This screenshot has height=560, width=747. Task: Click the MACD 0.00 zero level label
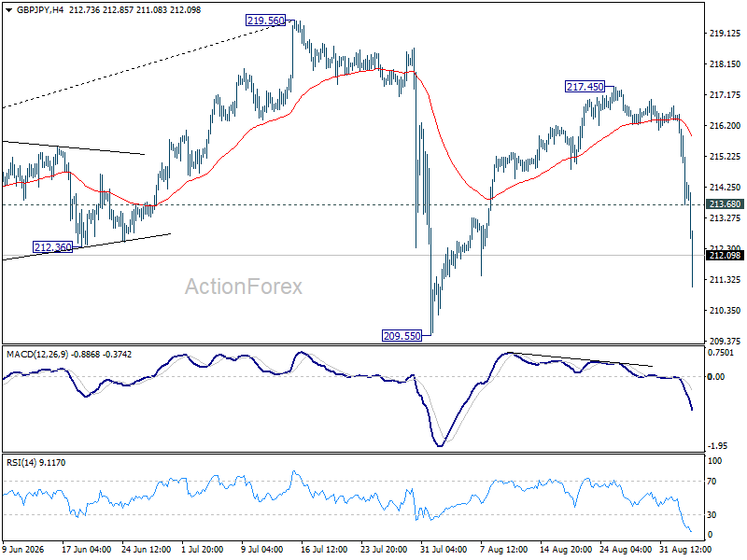pos(715,377)
